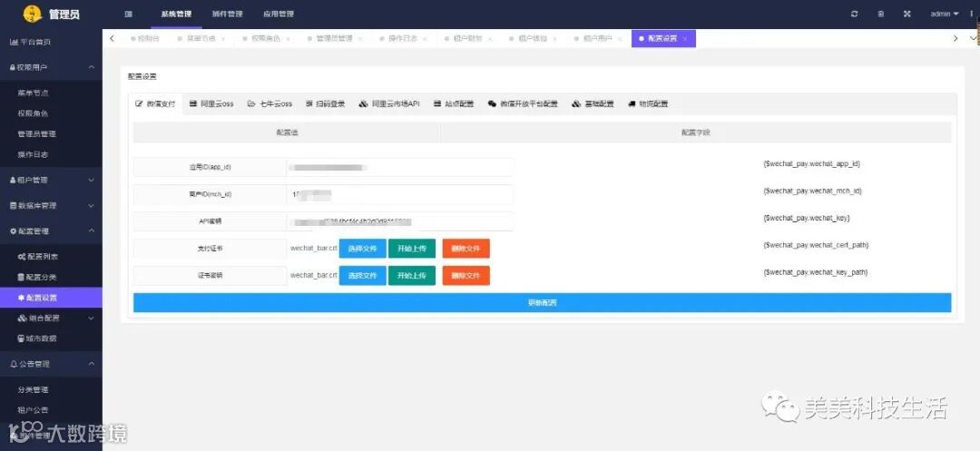Screen dimensions: 980x451
Task: Click the sidebar collapse icon in the top bar
Action: [x=128, y=14]
